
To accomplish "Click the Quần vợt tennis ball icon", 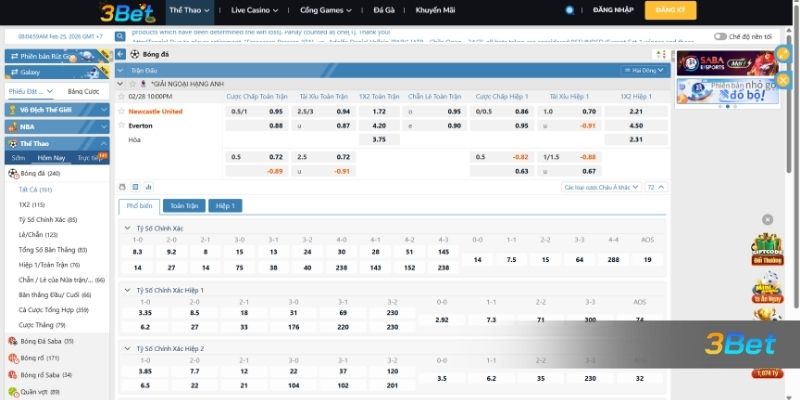I will 13,391.
